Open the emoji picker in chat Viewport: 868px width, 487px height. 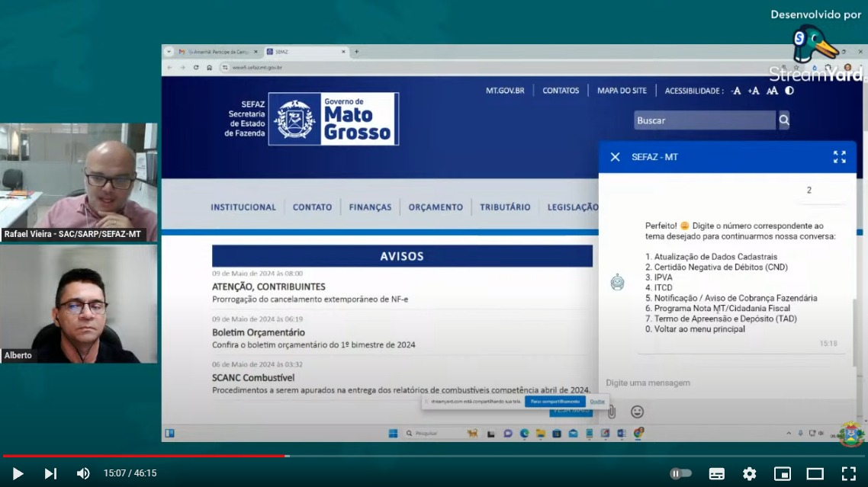pos(637,412)
